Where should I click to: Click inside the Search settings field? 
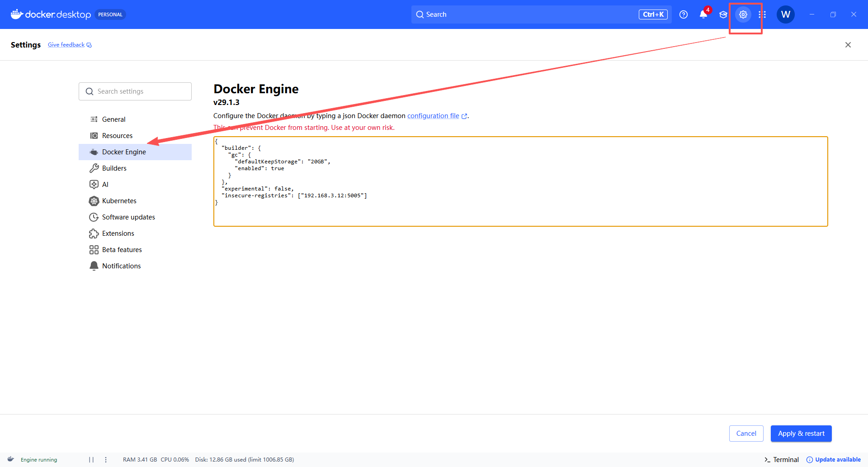pos(140,91)
